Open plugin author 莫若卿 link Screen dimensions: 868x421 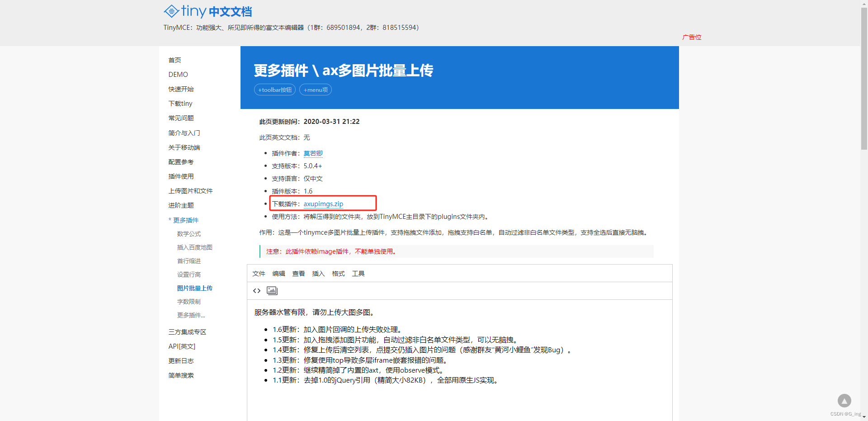pos(313,153)
